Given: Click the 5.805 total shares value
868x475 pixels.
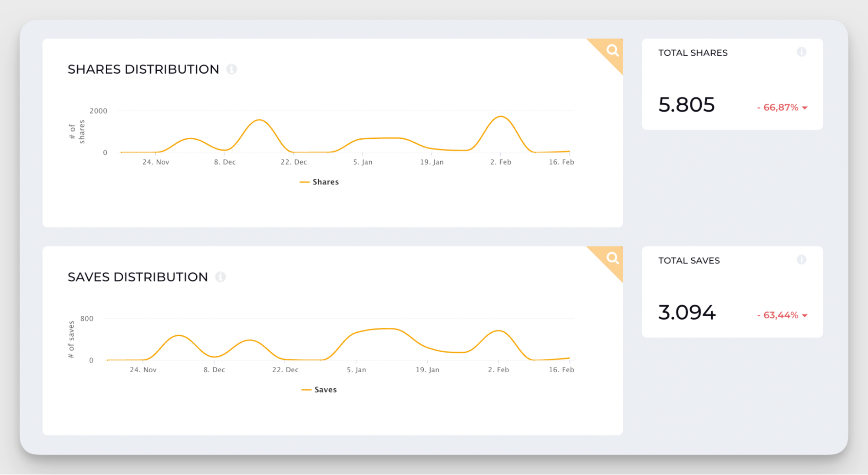Looking at the screenshot, I should 687,105.
